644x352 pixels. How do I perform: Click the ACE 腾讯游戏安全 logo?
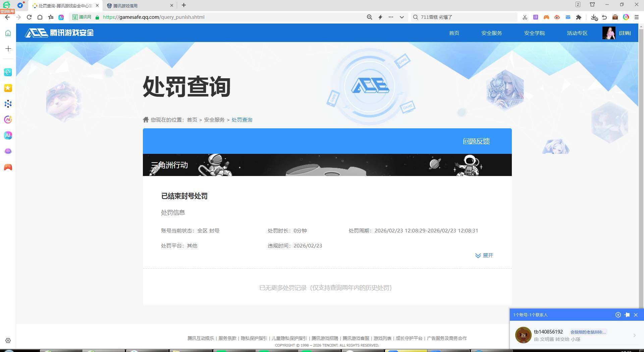point(59,33)
